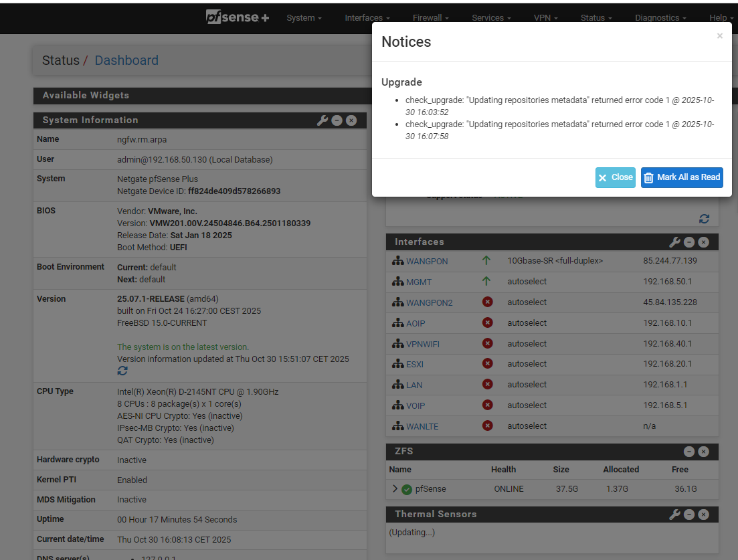Image resolution: width=738 pixels, height=560 pixels.
Task: Open the System dropdown menu
Action: pos(304,18)
